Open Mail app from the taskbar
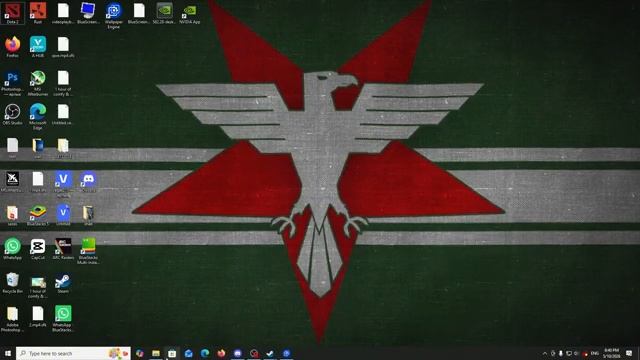Image resolution: width=640 pixels, height=360 pixels. (189, 353)
